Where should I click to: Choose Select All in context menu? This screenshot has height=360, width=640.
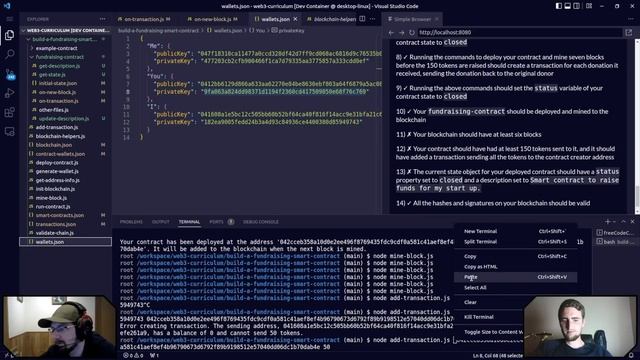(x=516, y=288)
